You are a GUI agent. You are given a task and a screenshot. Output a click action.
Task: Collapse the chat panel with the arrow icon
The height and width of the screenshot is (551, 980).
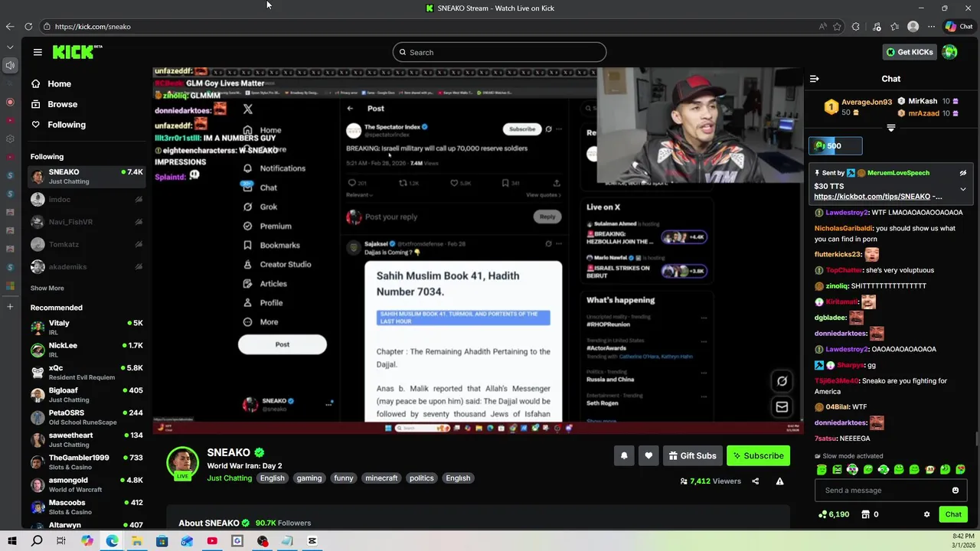(814, 79)
